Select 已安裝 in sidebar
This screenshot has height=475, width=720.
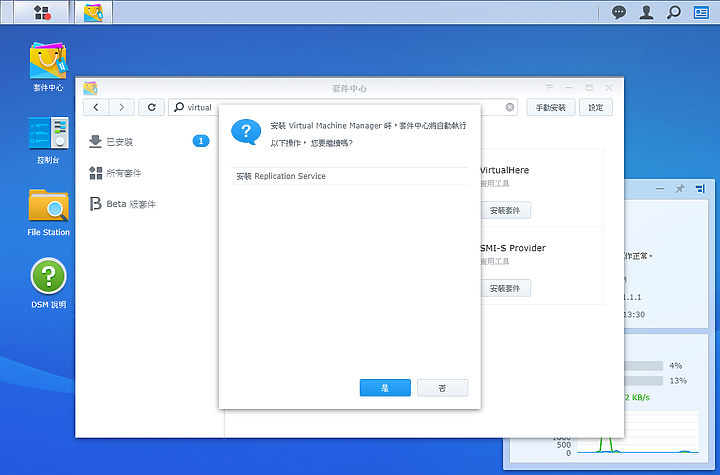tap(149, 141)
